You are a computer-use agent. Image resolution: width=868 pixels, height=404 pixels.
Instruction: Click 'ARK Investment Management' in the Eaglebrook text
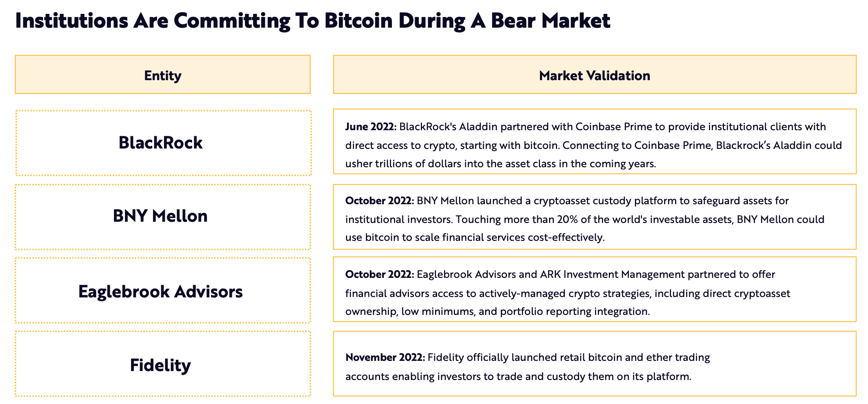[612, 275]
